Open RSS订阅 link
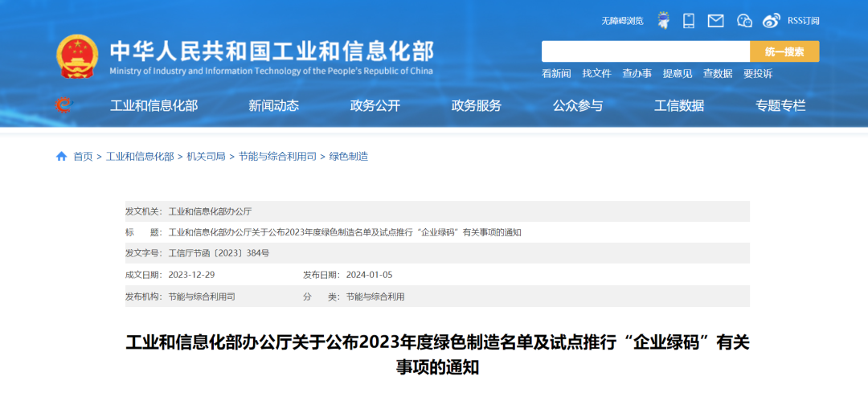This screenshot has width=868, height=401. (x=803, y=21)
